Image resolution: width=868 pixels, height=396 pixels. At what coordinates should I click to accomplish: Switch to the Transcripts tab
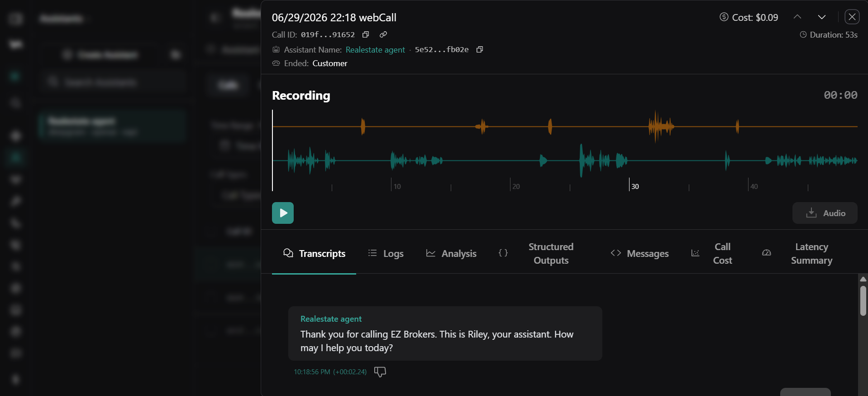click(314, 253)
